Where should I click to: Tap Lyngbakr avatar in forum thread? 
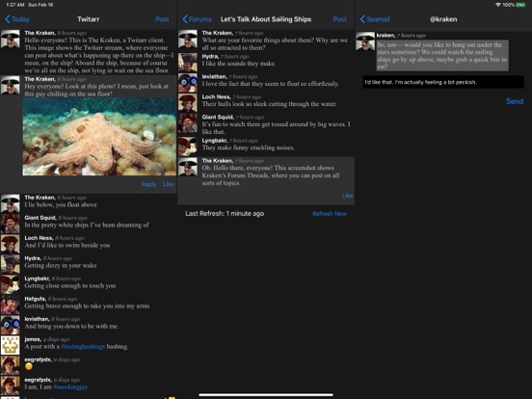coord(188,146)
